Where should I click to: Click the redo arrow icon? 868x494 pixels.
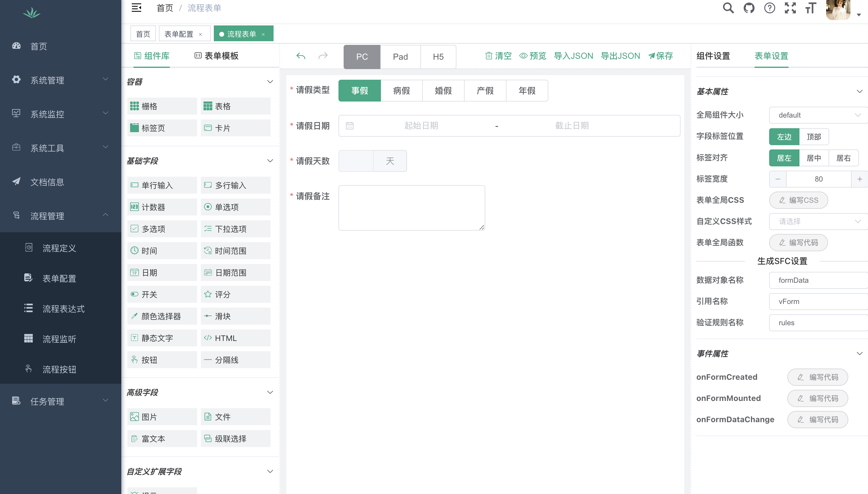(323, 56)
